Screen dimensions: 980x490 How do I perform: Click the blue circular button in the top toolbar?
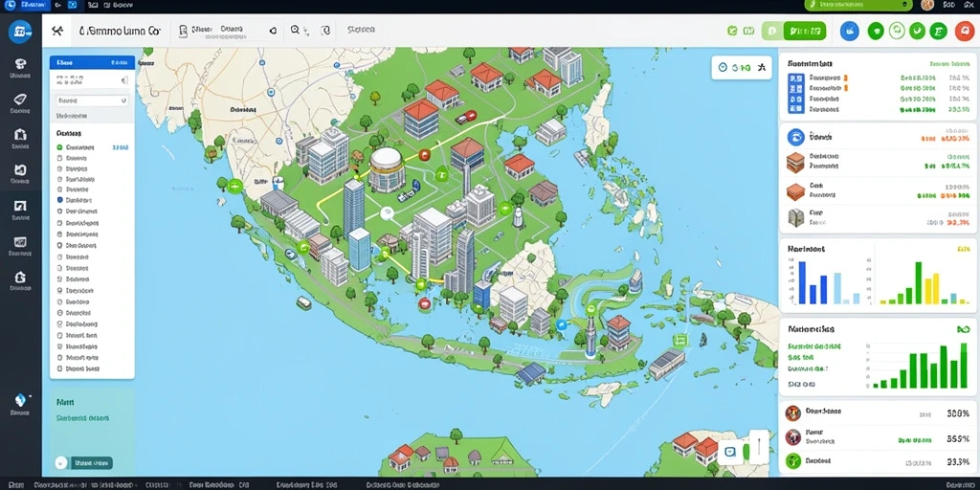pos(850,31)
